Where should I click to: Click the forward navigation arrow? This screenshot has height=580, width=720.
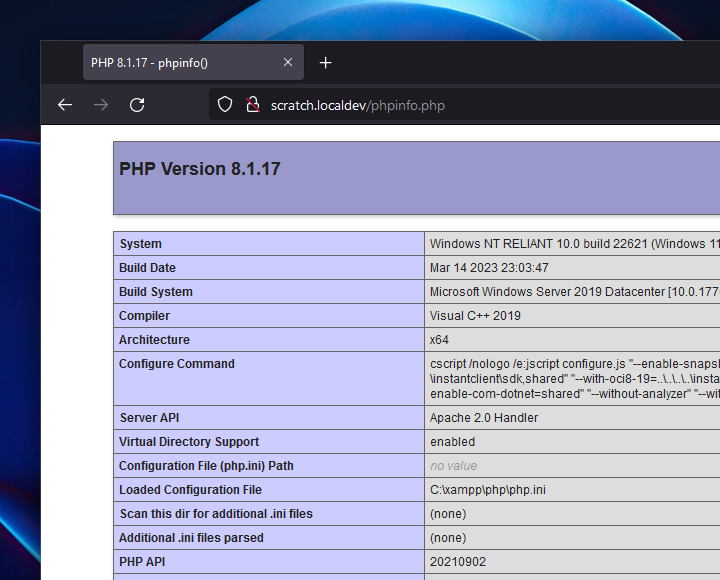101,105
